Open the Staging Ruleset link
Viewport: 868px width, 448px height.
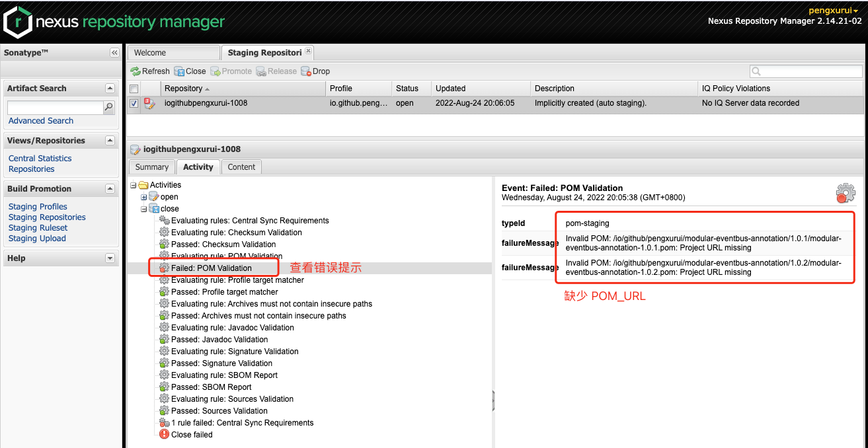click(x=38, y=228)
